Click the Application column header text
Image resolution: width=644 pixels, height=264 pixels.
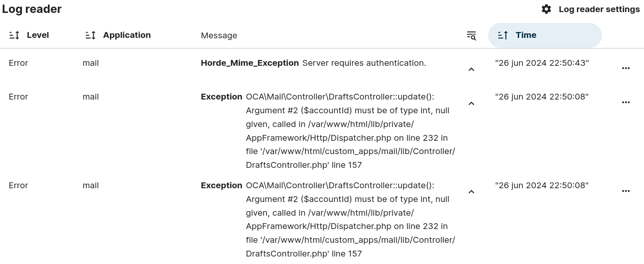[127, 35]
